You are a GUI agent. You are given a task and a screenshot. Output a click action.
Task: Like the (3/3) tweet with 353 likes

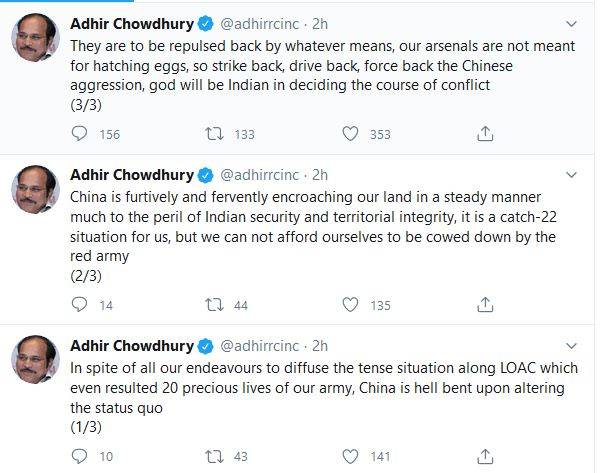[350, 134]
